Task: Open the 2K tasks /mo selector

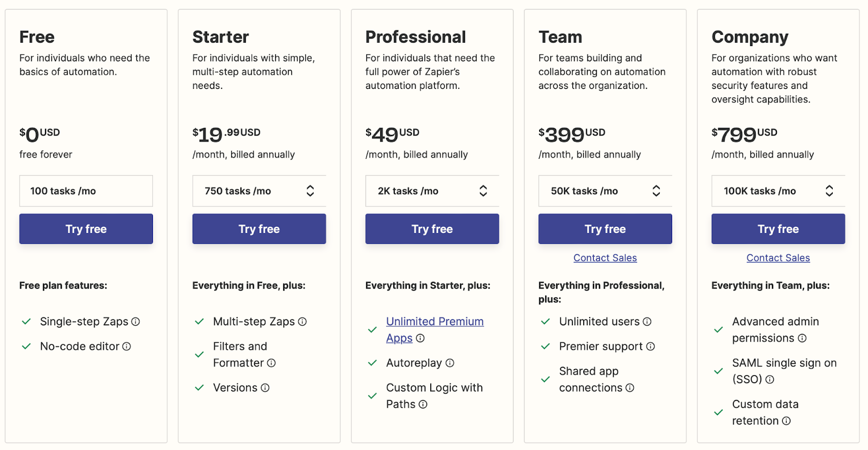Action: [432, 191]
